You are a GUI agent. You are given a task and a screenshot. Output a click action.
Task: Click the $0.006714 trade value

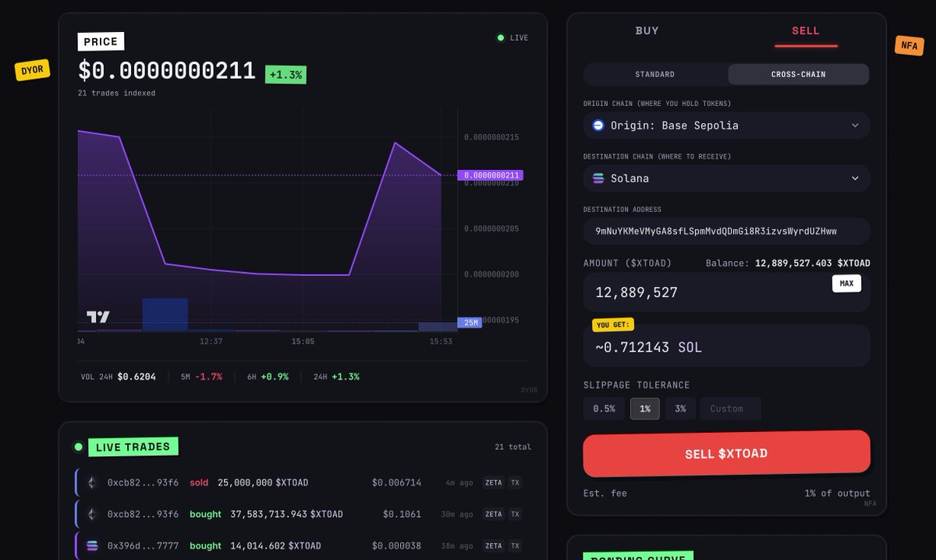click(x=396, y=483)
